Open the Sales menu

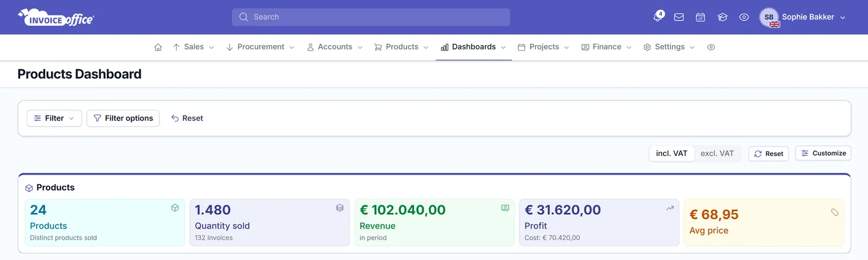coord(193,47)
